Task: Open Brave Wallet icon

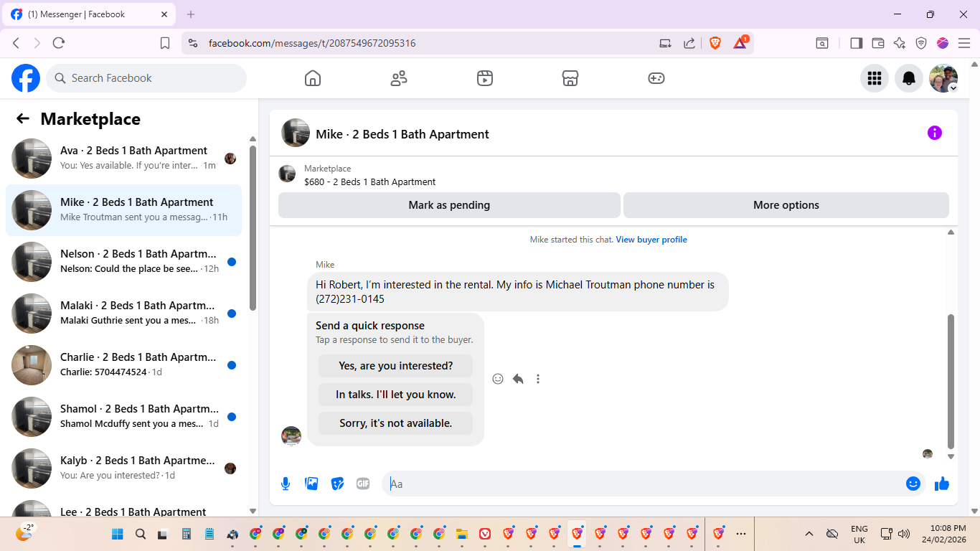Action: point(877,43)
